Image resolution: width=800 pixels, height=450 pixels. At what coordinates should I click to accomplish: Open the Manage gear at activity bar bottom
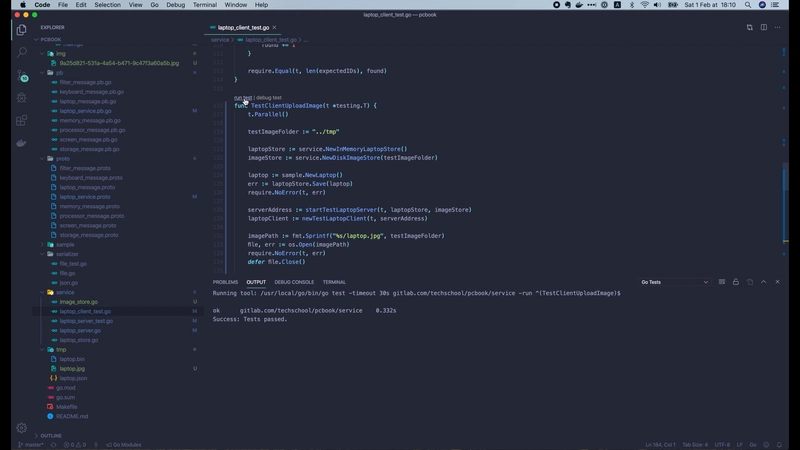click(21, 428)
